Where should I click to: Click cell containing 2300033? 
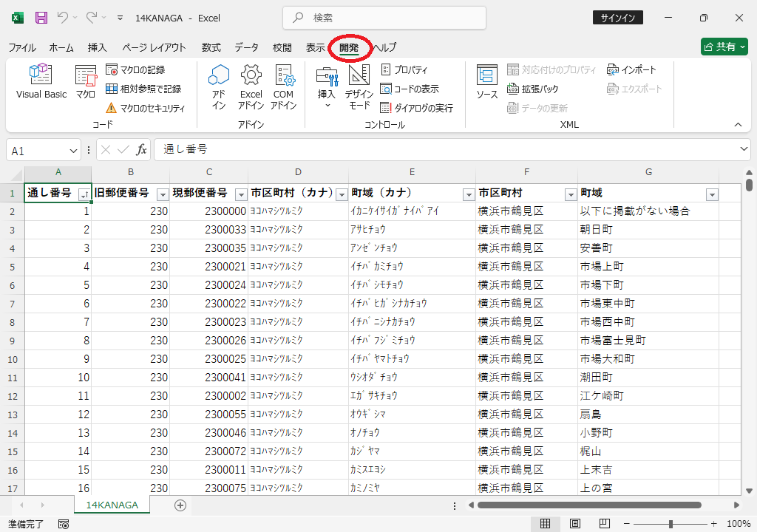point(208,230)
